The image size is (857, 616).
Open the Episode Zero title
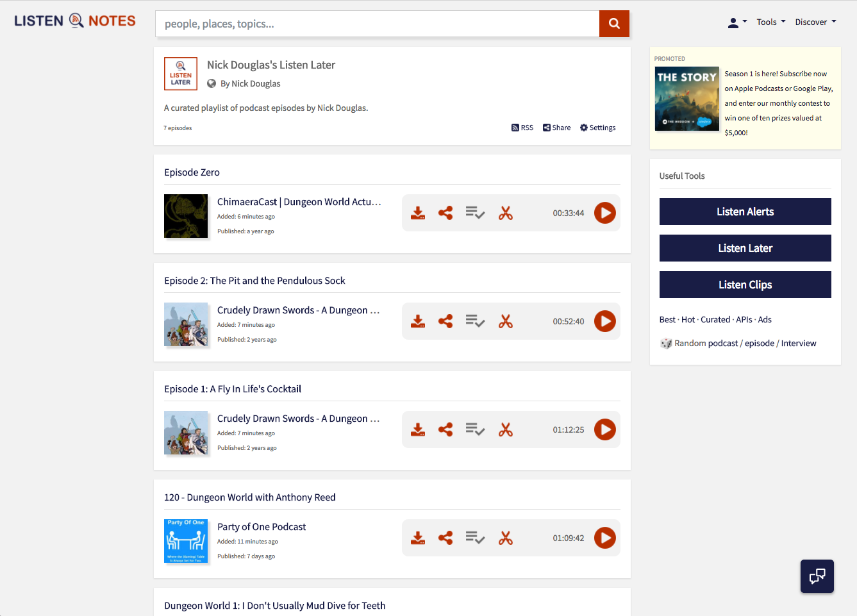click(192, 172)
